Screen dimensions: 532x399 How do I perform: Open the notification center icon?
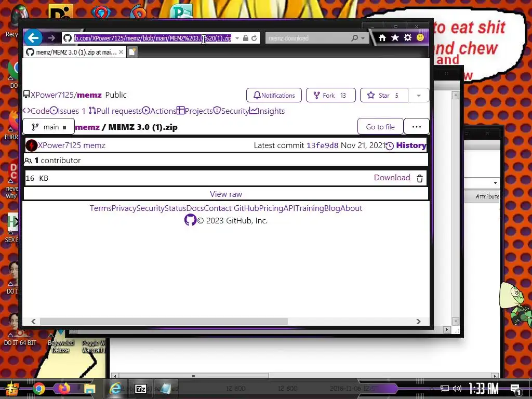[516, 390]
